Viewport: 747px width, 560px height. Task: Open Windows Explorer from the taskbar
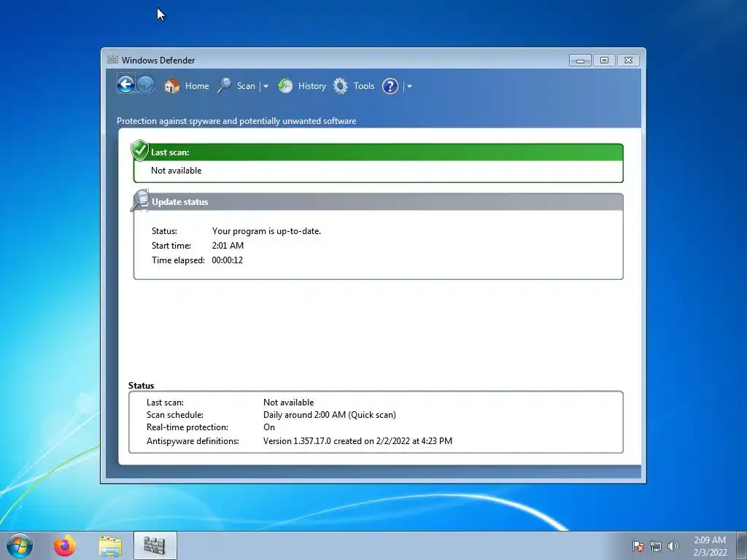(110, 545)
